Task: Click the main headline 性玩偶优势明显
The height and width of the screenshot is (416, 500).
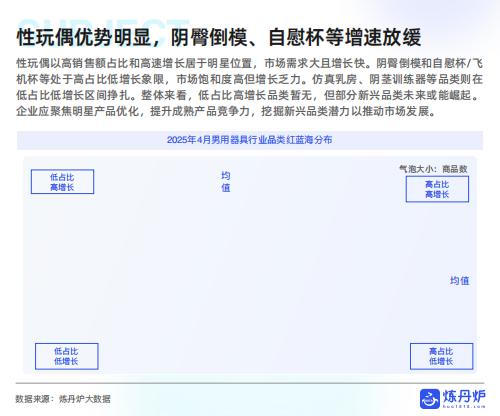Action: [84, 37]
